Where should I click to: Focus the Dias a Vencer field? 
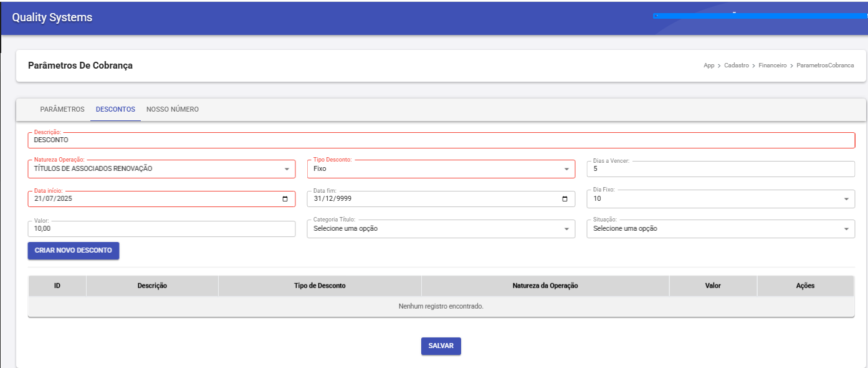(x=720, y=169)
